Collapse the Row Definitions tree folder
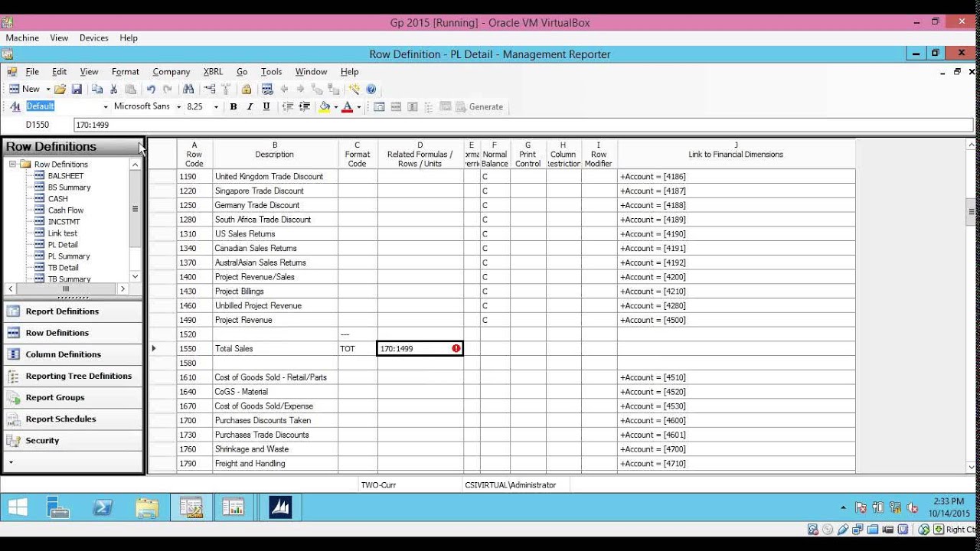Screen dimensions: 980x551 [x=12, y=165]
